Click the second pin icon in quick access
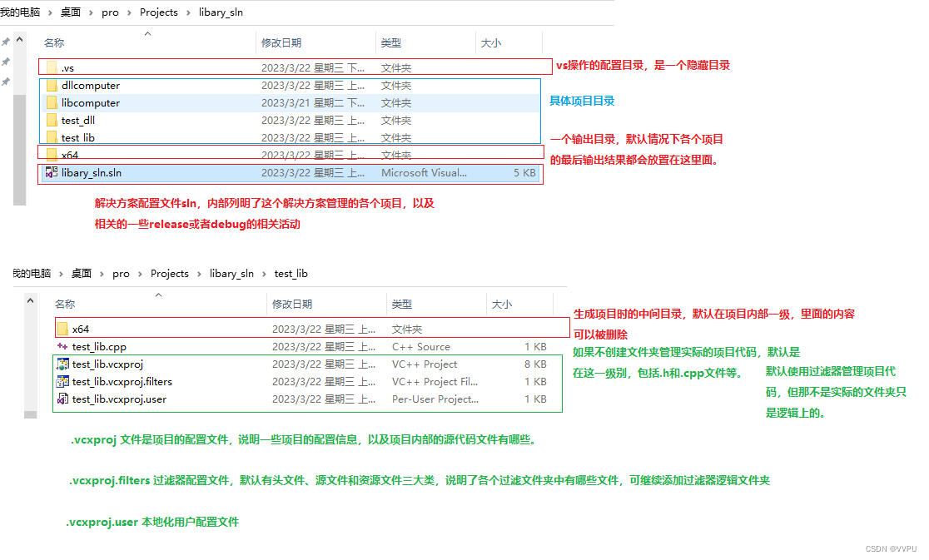 point(6,62)
